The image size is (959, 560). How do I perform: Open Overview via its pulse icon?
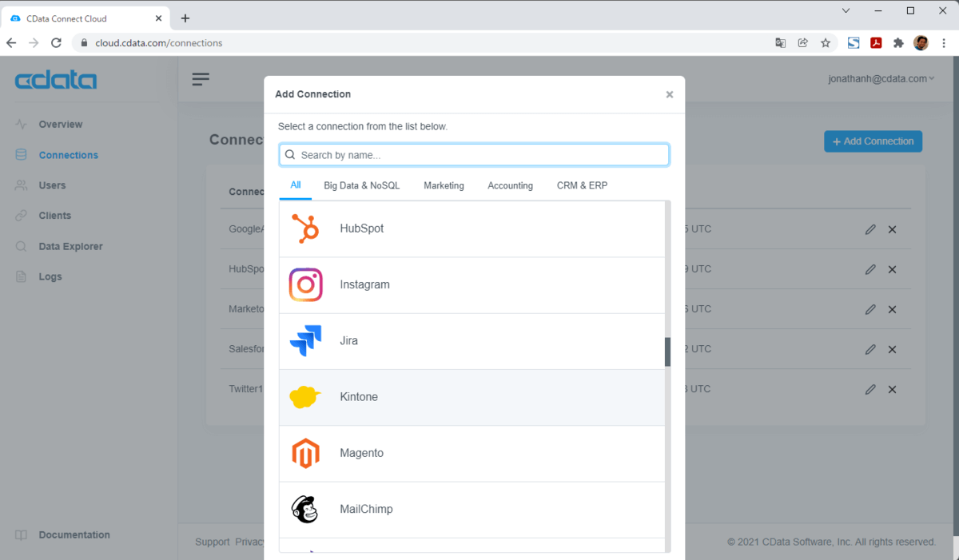click(x=21, y=125)
